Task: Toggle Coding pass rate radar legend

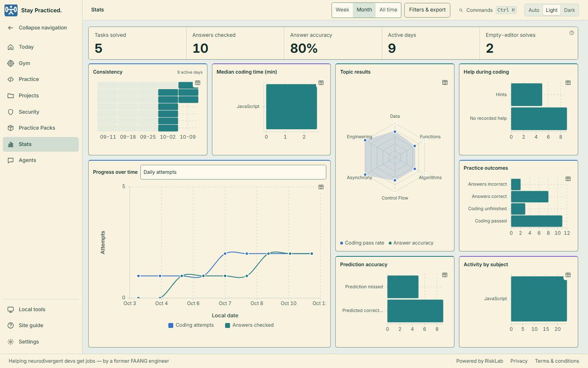Action: click(x=362, y=243)
